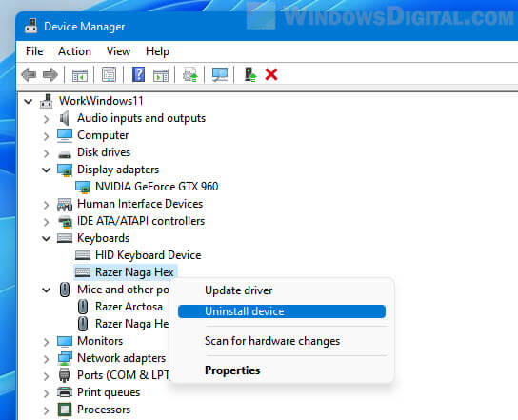Select the 'Disk drives' text label

pos(104,152)
